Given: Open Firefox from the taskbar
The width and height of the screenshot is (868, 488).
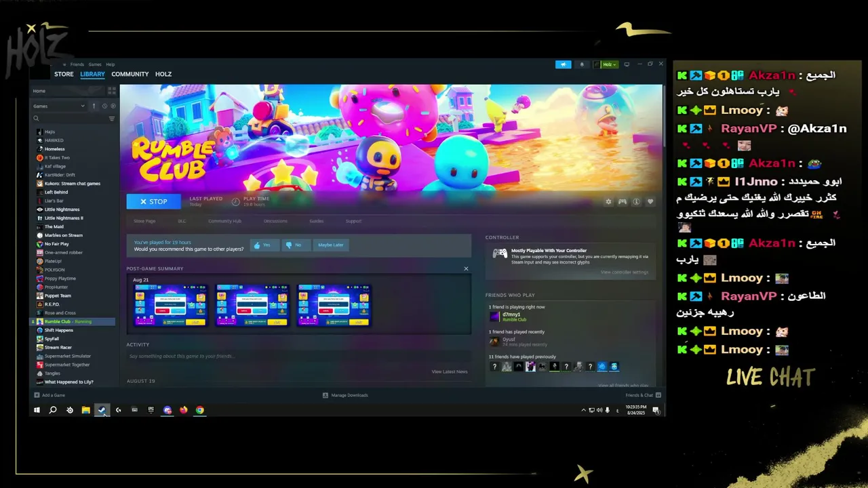Looking at the screenshot, I should pyautogui.click(x=184, y=410).
